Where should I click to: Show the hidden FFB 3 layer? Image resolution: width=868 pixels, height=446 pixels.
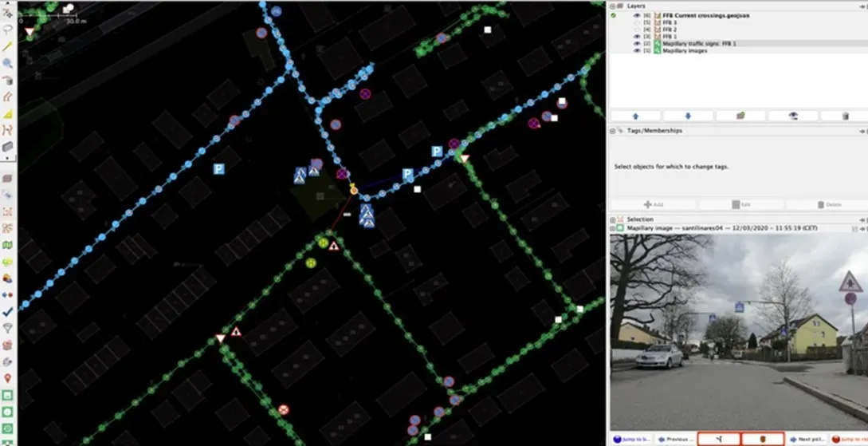point(637,22)
